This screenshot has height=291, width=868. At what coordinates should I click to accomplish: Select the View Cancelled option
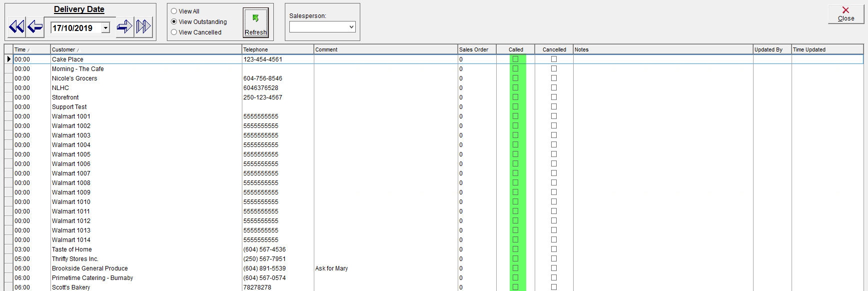(x=196, y=32)
